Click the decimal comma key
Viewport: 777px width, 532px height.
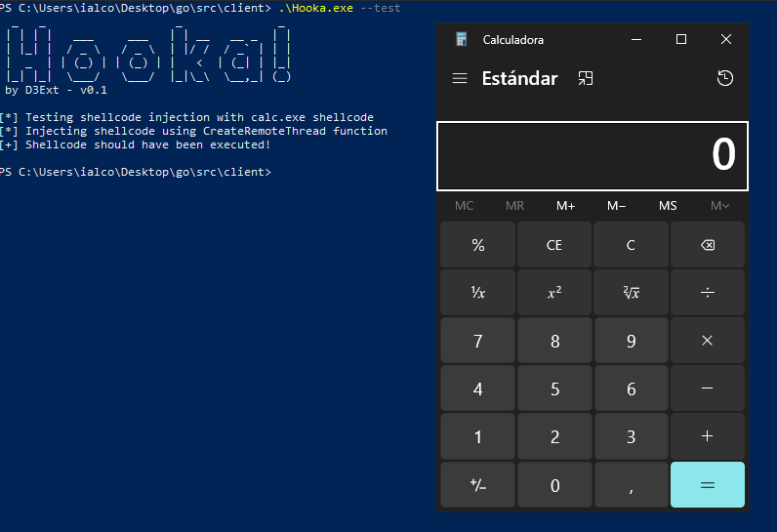click(631, 484)
